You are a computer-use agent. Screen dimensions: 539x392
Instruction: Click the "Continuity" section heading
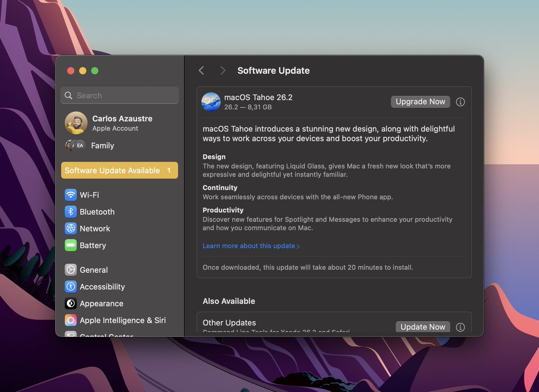[220, 188]
